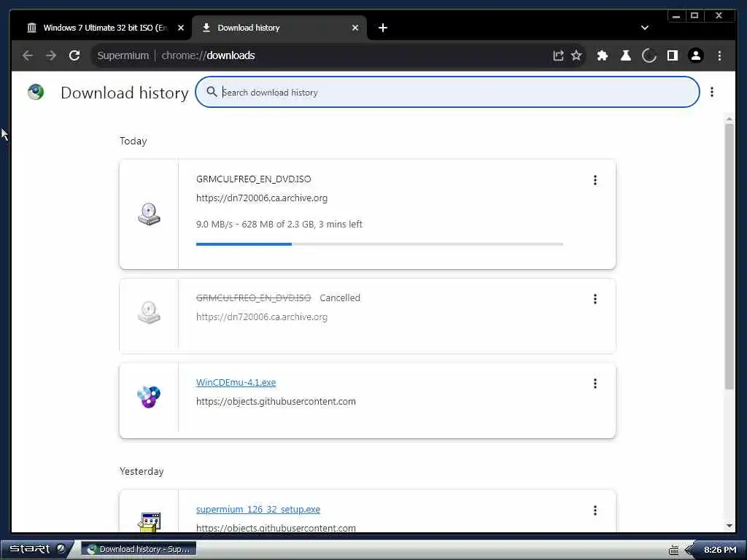Click the browser forward arrow
Screen dimensions: 747x560
point(51,55)
